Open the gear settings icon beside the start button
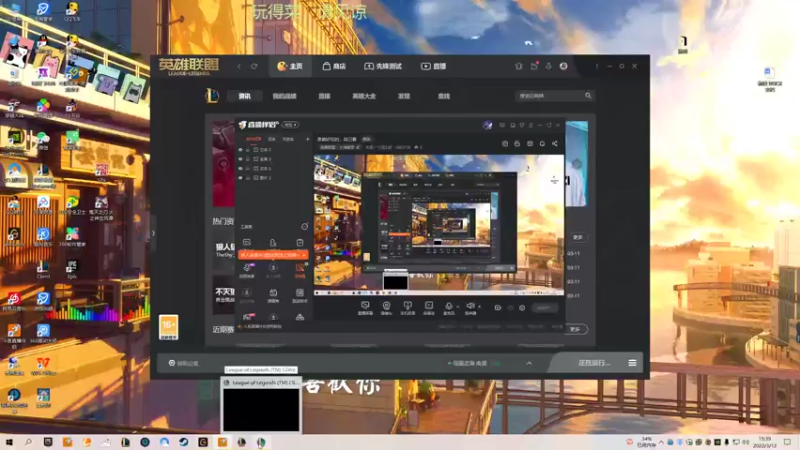The height and width of the screenshot is (450, 800). (x=522, y=308)
